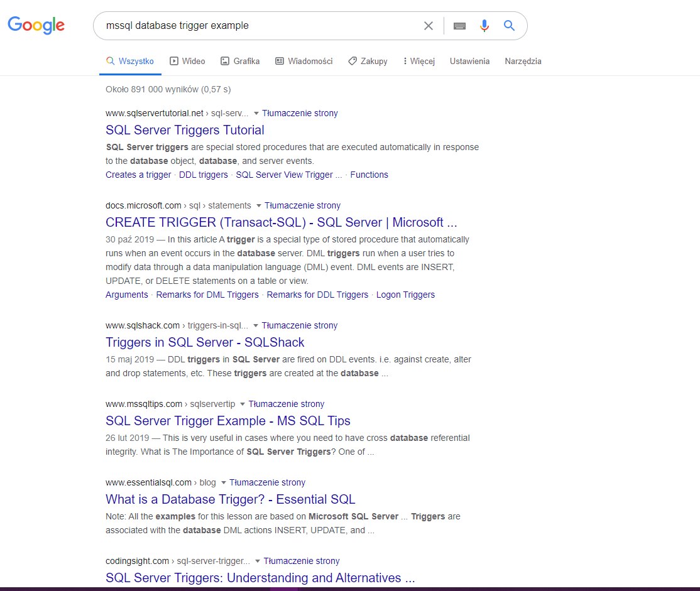Open What is a Database Trigger? result

coord(231,499)
